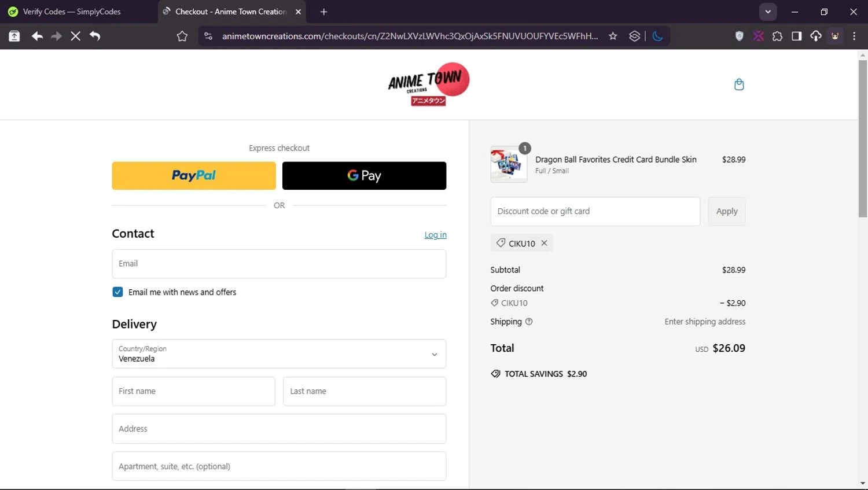This screenshot has height=490, width=868.
Task: Click the Apartment, suite, etc. field
Action: point(279,466)
